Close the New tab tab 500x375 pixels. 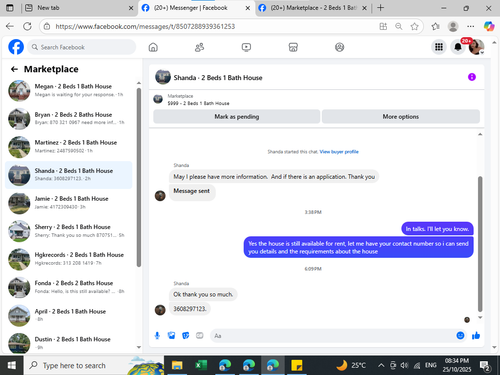[x=131, y=8]
